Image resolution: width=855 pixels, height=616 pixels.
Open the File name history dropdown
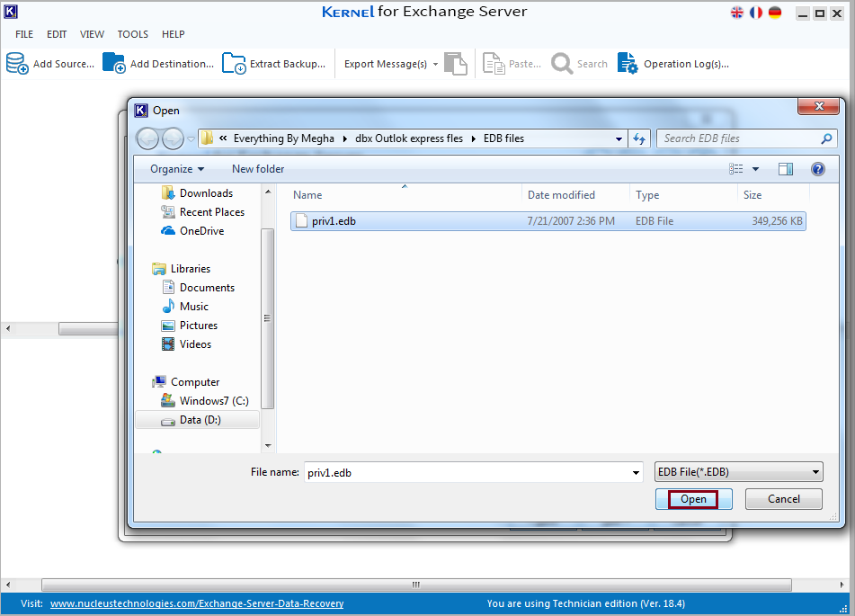pos(636,472)
